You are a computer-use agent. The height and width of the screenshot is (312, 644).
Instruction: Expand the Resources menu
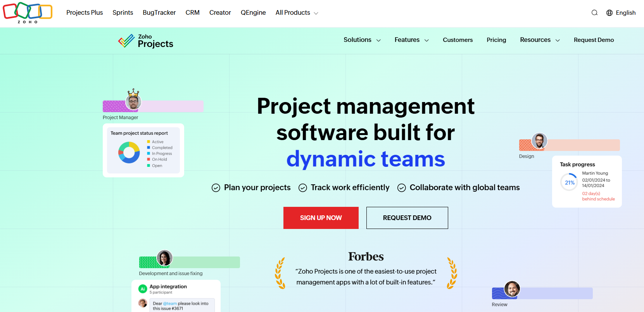click(540, 40)
